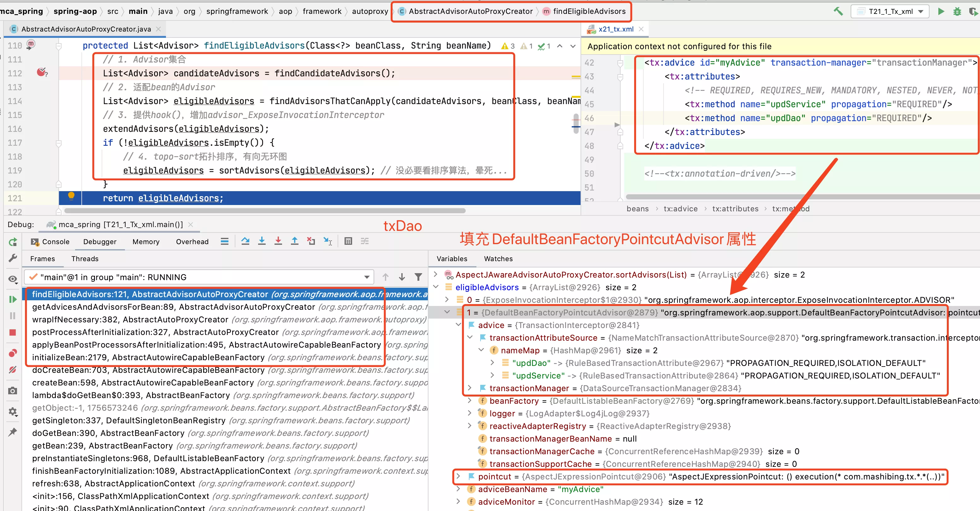Start debugging with the bug icon in the top toolbar
Viewport: 980px width, 511px height.
pos(957,11)
